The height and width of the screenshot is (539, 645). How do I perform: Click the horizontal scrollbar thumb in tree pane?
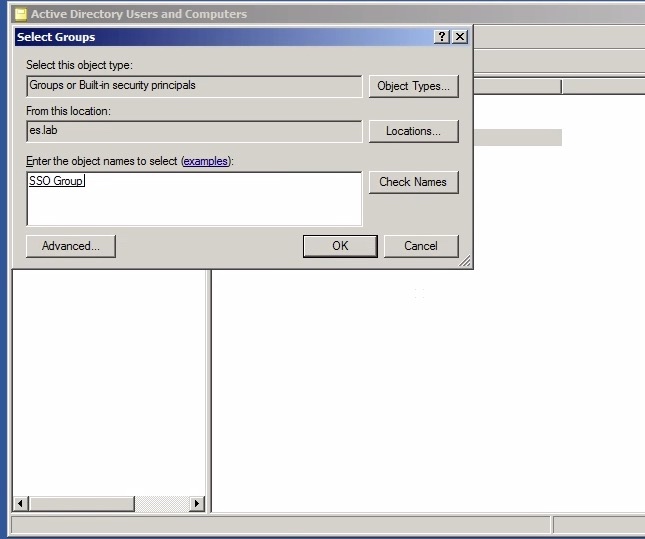82,503
